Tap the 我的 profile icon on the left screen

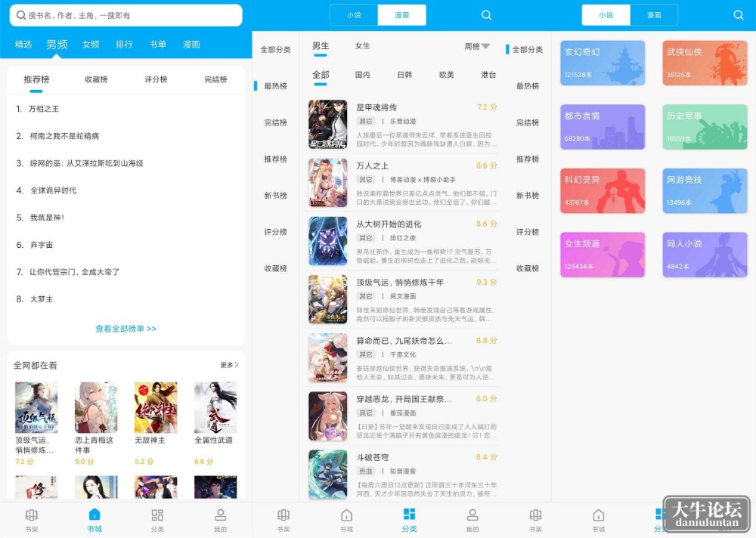[x=220, y=515]
